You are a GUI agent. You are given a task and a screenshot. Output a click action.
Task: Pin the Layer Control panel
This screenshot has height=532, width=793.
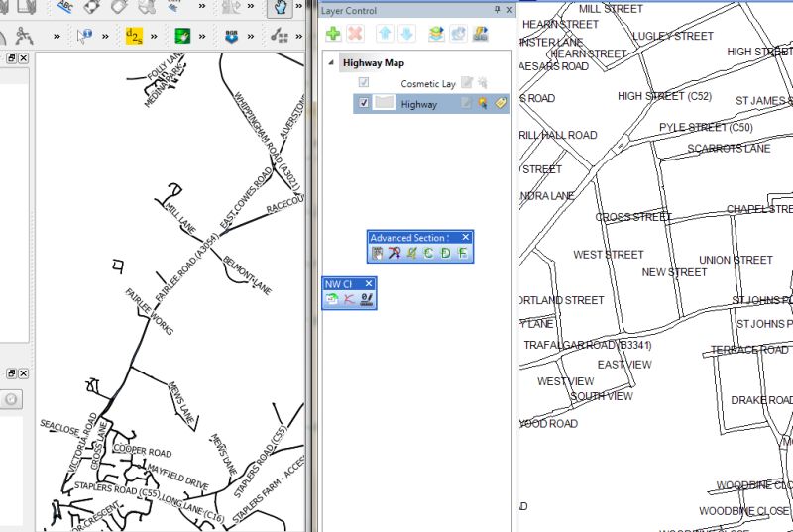(497, 10)
